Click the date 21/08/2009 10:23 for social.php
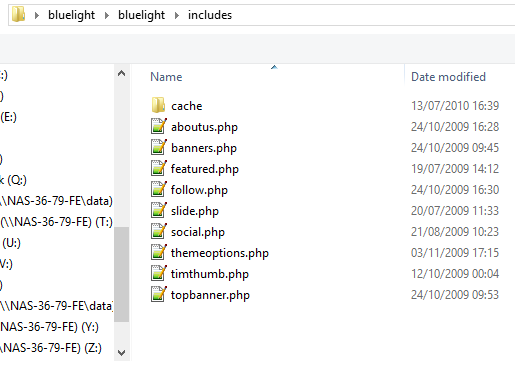The height and width of the screenshot is (372, 515). (455, 232)
